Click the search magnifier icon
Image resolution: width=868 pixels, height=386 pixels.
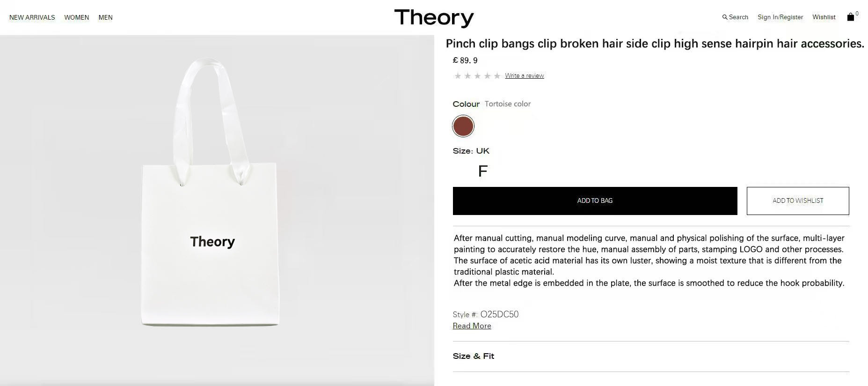(725, 17)
